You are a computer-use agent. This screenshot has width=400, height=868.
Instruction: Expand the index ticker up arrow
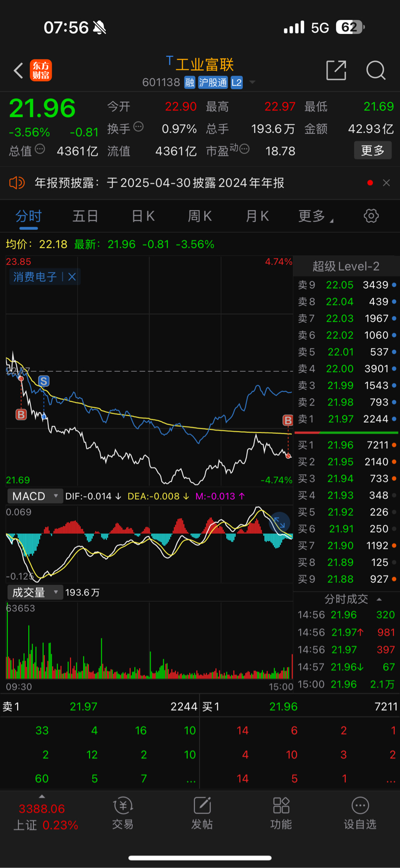tap(42, 796)
